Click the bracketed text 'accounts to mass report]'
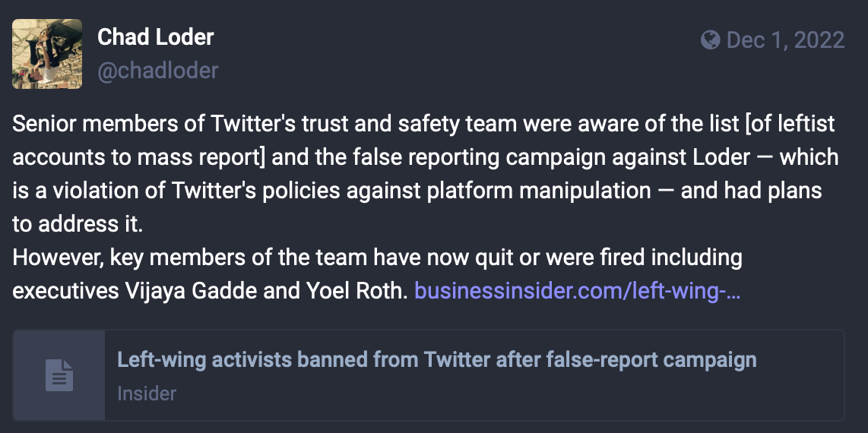Image resolution: width=868 pixels, height=433 pixels. (x=138, y=157)
